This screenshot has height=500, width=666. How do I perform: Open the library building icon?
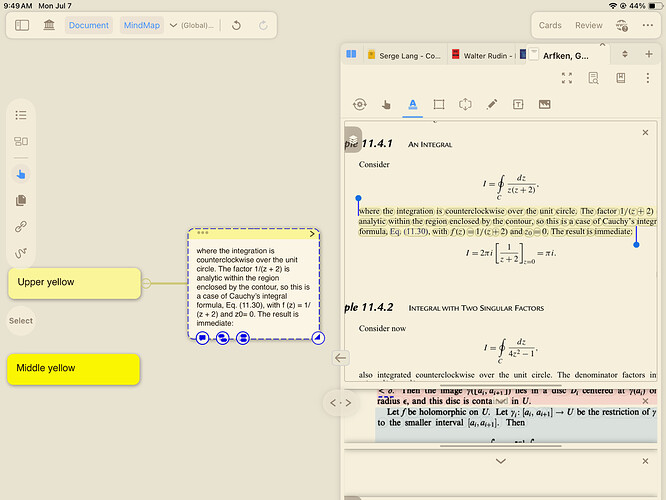click(49, 25)
